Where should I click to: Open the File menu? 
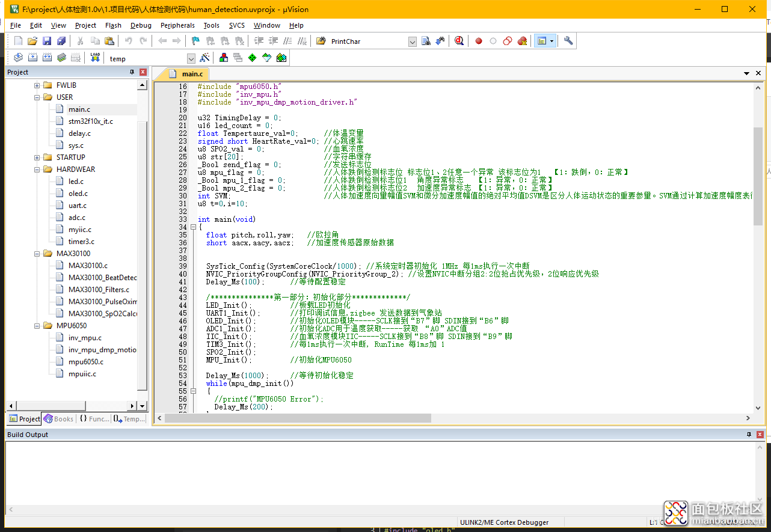(x=16, y=25)
